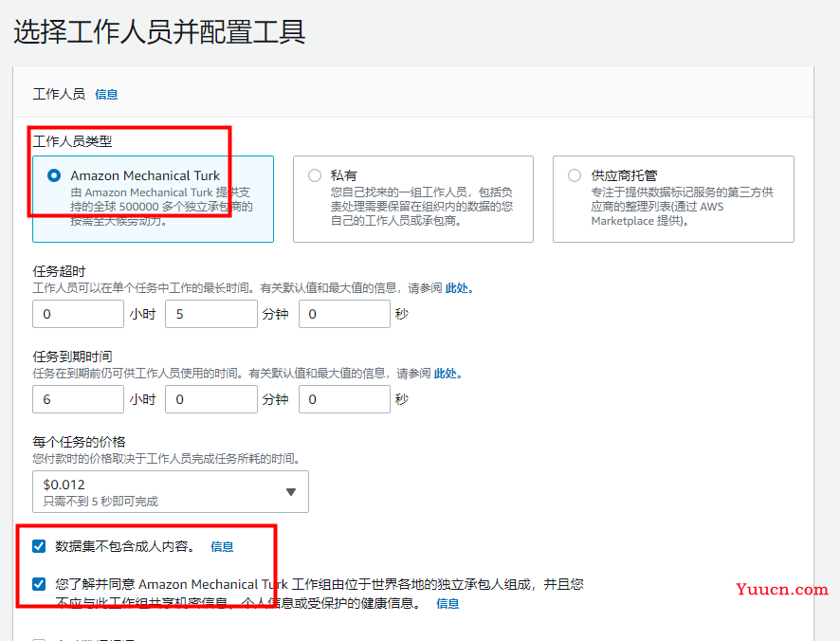The width and height of the screenshot is (840, 641).
Task: Click the 工作人员类型 label
Action: tap(72, 141)
